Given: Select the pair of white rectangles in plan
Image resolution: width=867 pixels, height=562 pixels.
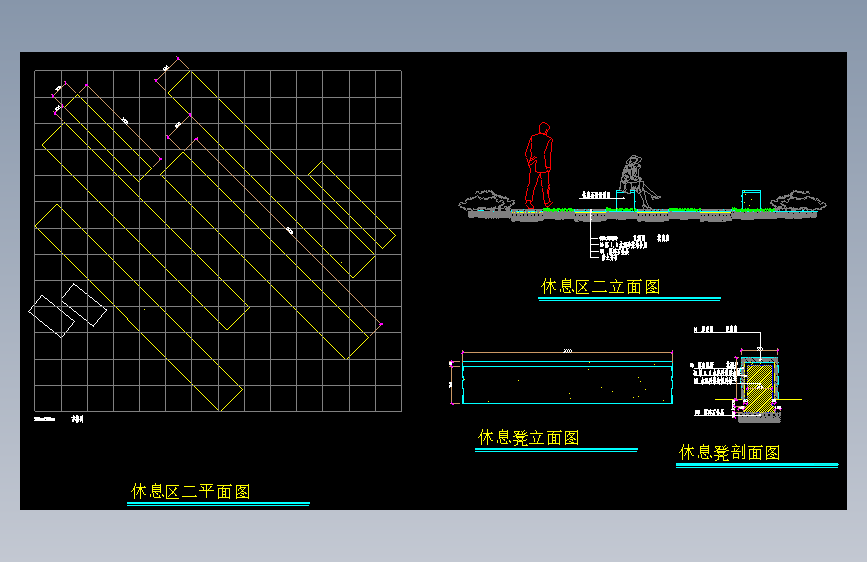Looking at the screenshot, I should 67,310.
